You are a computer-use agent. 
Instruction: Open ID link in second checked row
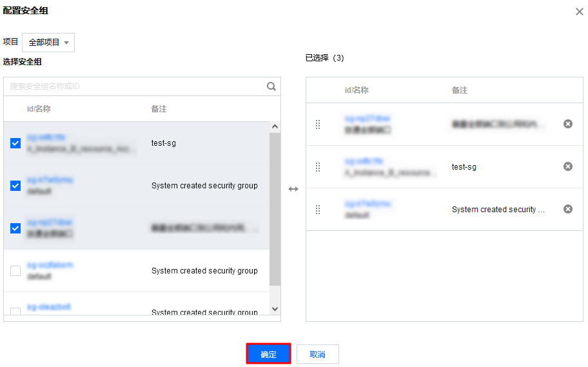50,180
